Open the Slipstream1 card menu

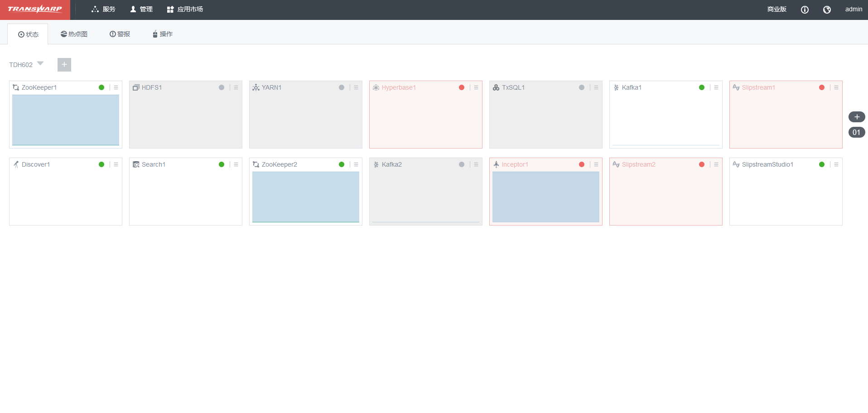[x=836, y=87]
